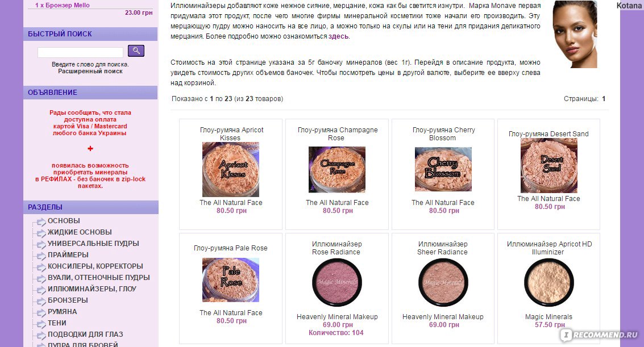
Task: Click the quick search text field
Action: tap(80, 52)
